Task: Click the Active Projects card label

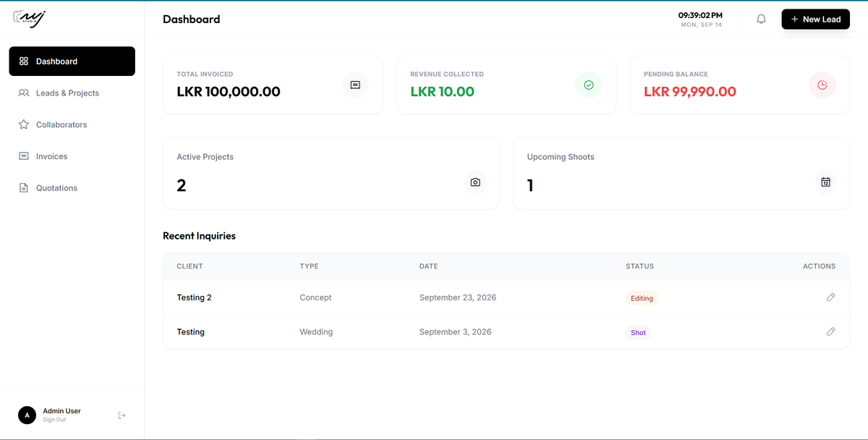Action: [205, 156]
